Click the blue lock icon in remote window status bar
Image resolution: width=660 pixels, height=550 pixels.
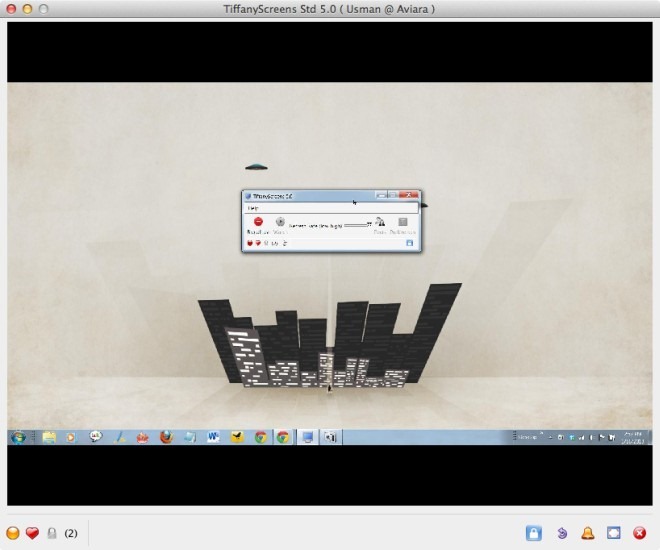tap(410, 243)
